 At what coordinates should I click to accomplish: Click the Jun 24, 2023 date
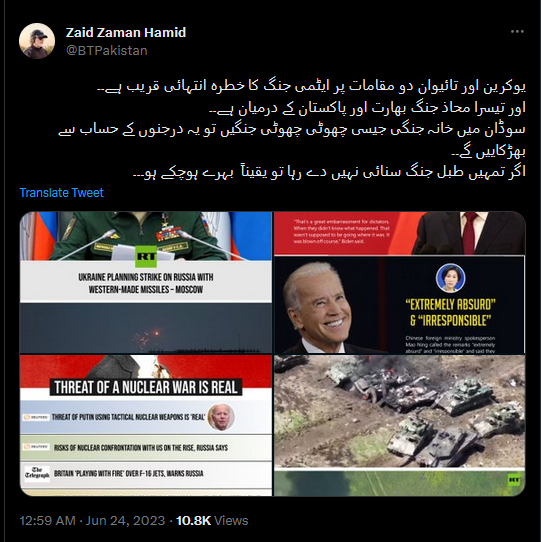pyautogui.click(x=125, y=521)
